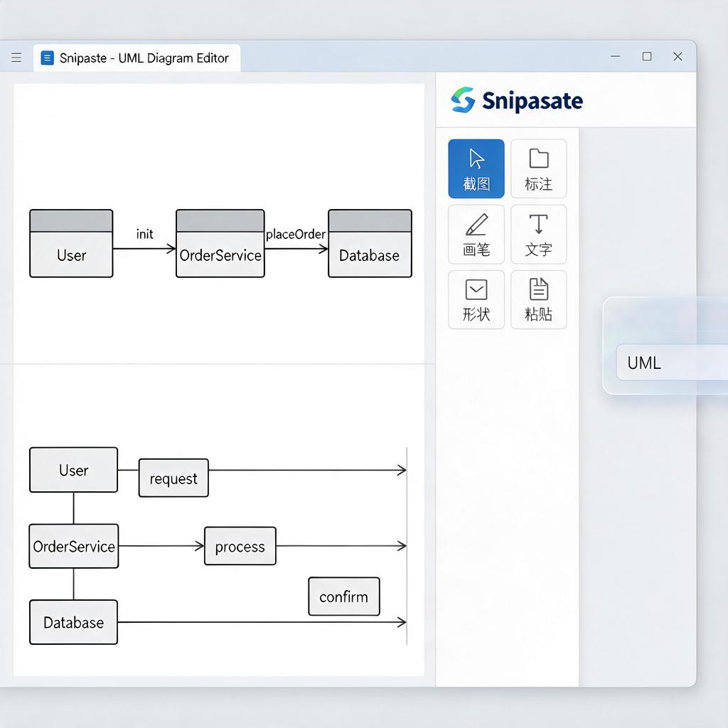Select the User box linked to request
Image resolution: width=728 pixels, height=728 pixels.
point(73,470)
